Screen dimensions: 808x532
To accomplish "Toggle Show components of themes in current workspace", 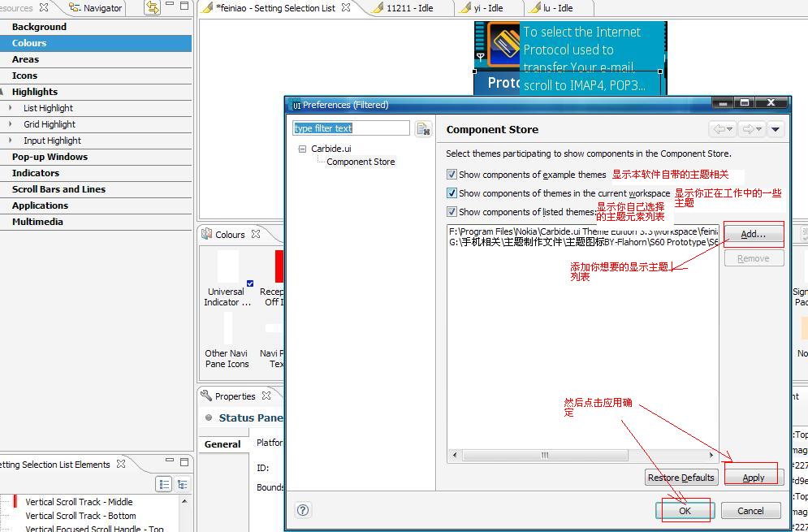I will [x=452, y=192].
